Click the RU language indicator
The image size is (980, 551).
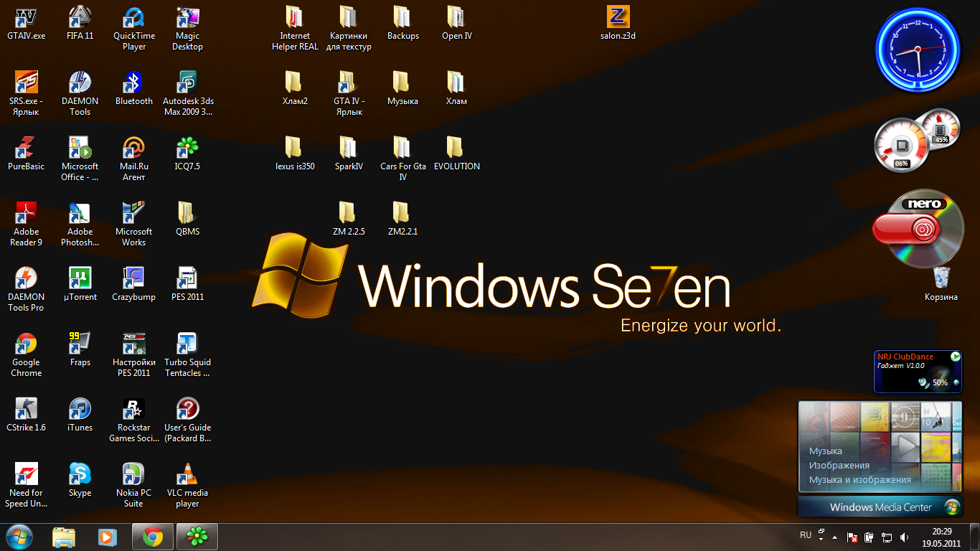[806, 535]
